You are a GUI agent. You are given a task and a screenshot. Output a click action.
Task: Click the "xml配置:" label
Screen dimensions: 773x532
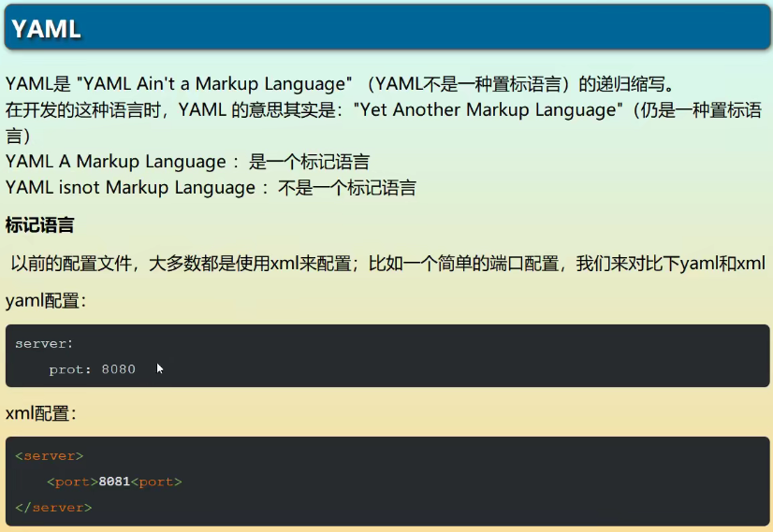pos(41,413)
